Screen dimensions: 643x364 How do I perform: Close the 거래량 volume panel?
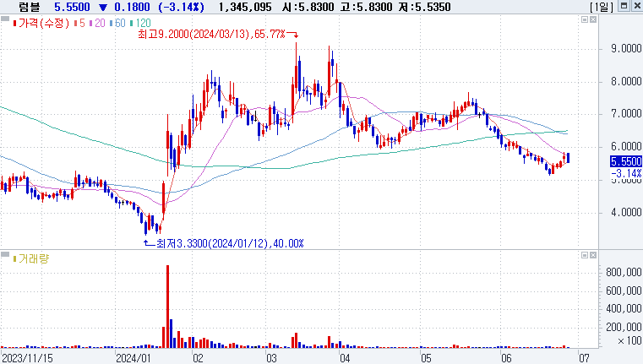[593, 255]
